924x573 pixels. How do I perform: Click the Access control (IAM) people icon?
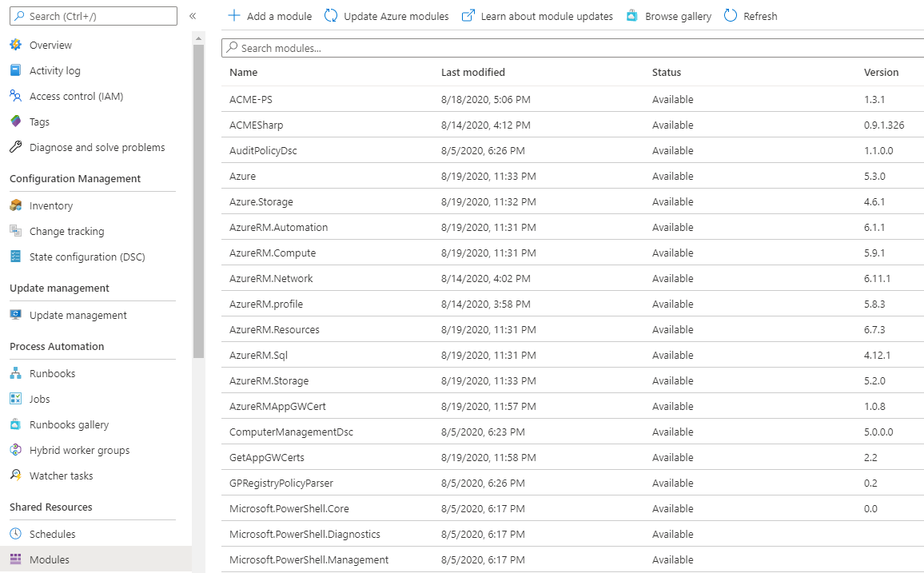(x=16, y=96)
